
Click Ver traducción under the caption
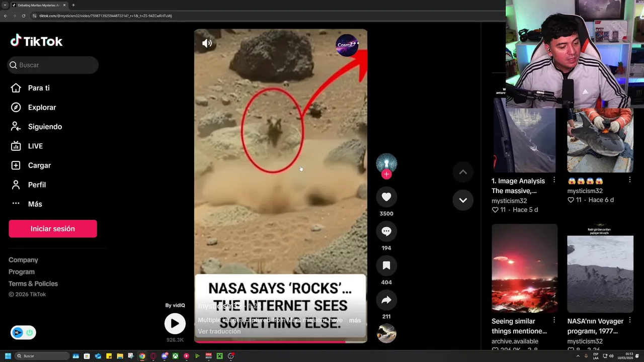pos(219,331)
